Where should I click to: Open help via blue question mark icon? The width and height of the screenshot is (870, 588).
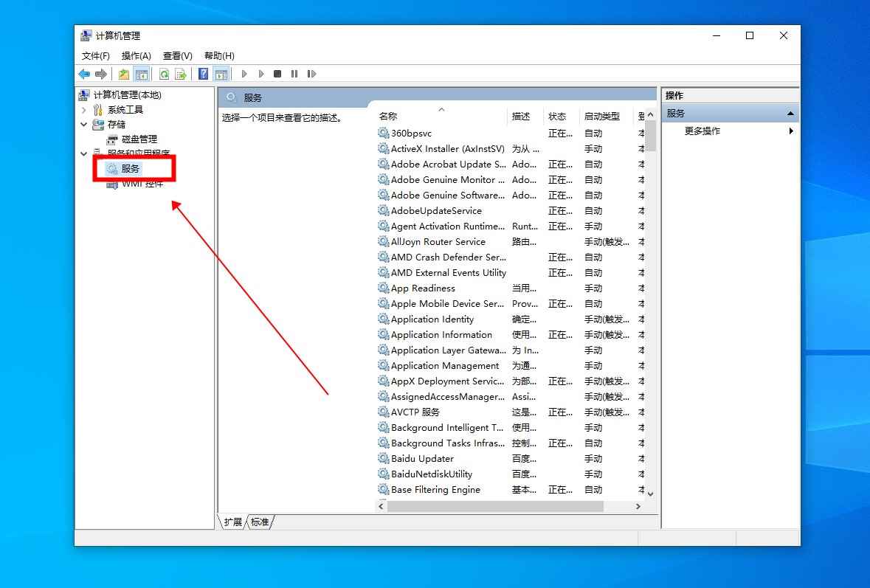pyautogui.click(x=204, y=74)
